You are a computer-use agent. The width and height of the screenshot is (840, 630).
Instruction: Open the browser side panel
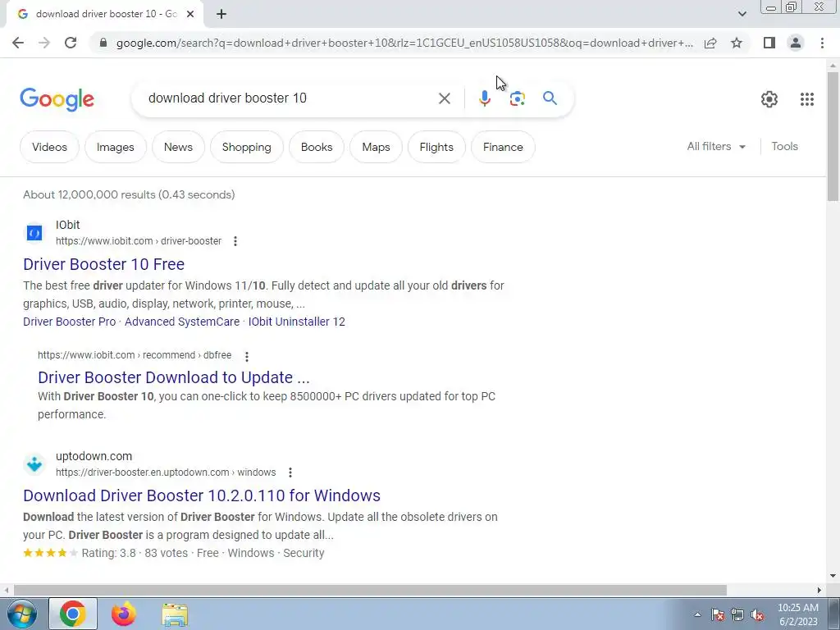coord(769,43)
